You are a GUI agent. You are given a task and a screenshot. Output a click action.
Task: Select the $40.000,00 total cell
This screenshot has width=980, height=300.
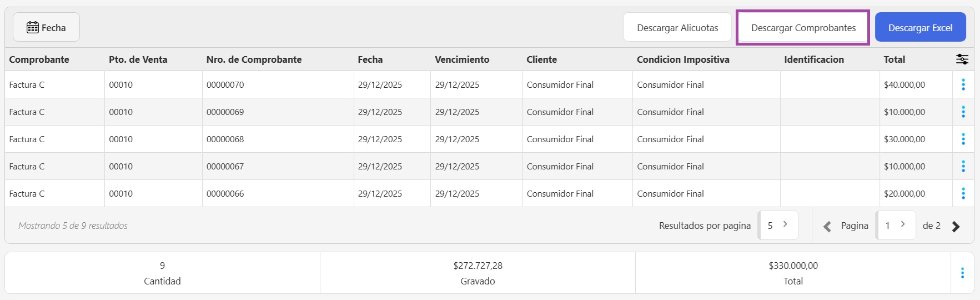point(904,85)
